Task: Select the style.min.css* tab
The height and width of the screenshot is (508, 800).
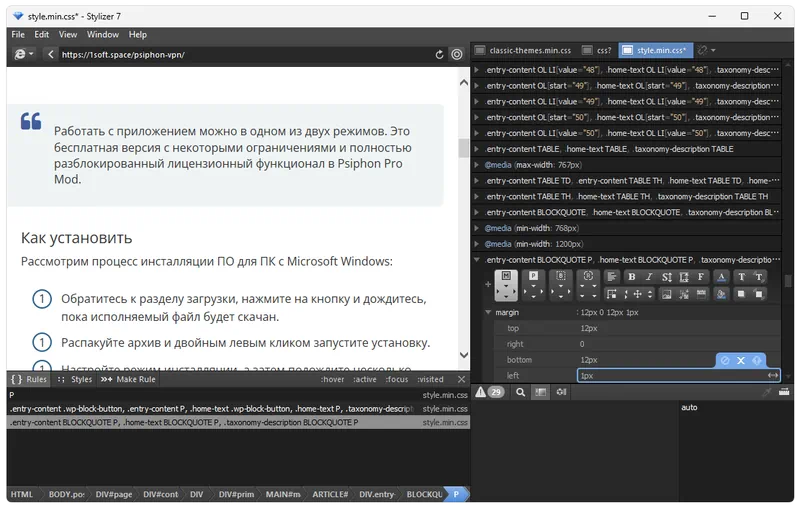Action: click(656, 50)
